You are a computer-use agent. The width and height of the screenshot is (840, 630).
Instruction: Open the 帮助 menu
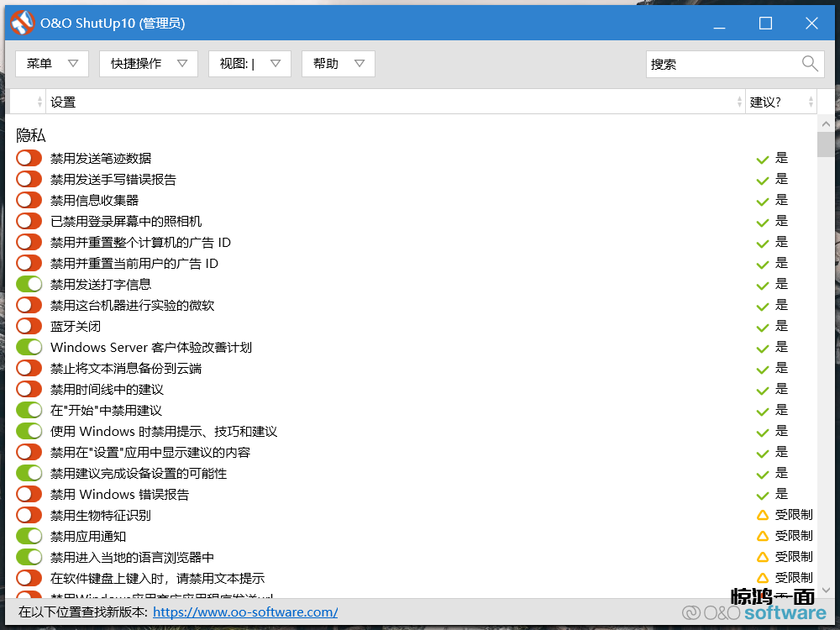(x=338, y=64)
